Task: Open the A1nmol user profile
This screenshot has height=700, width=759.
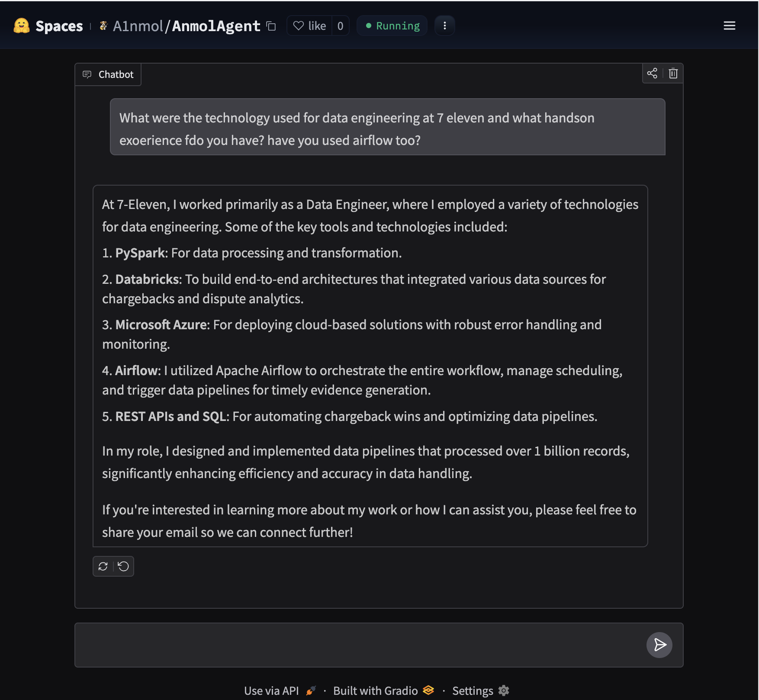Action: [x=138, y=26]
